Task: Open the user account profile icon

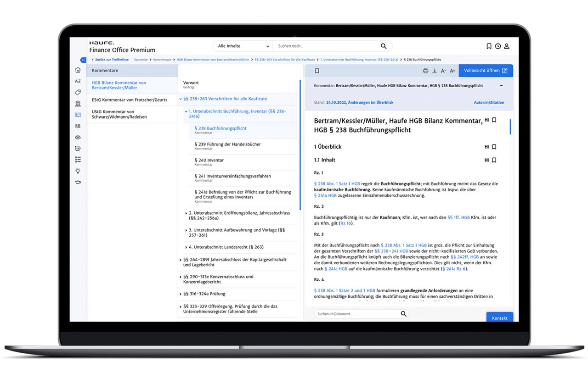Action: point(507,46)
